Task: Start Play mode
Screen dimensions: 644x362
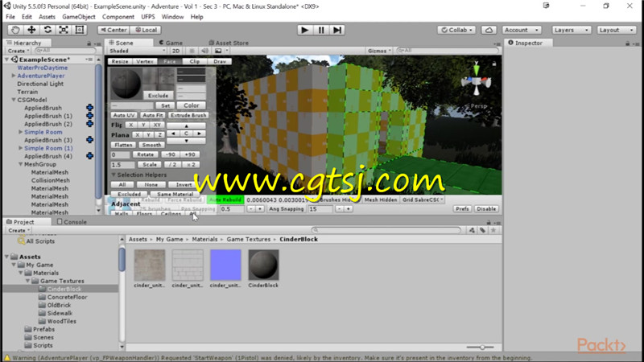Action: pyautogui.click(x=304, y=30)
